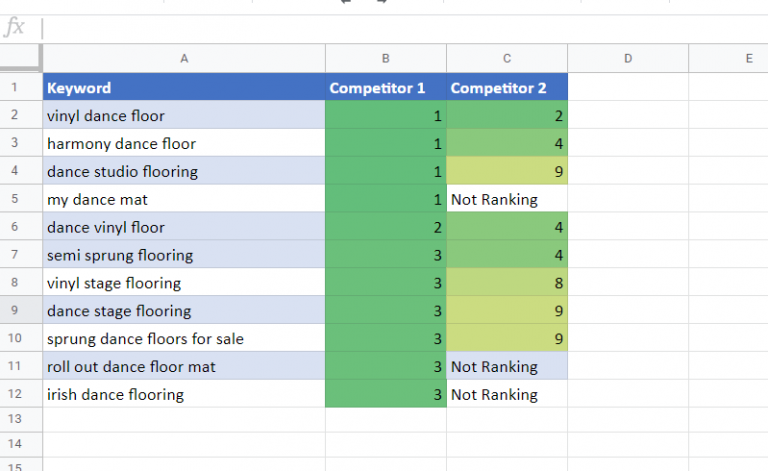Click 'Not Ranking' cell in row 11

pyautogui.click(x=507, y=367)
